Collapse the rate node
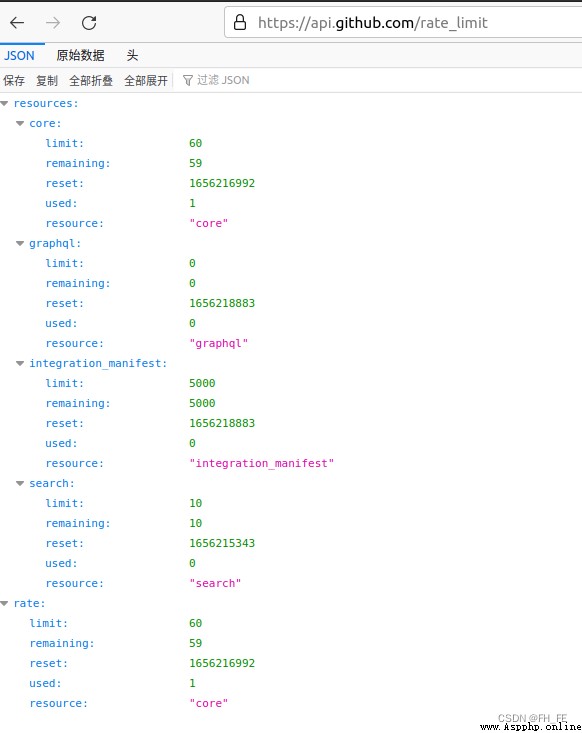The height and width of the screenshot is (733, 582). [x=5, y=604]
